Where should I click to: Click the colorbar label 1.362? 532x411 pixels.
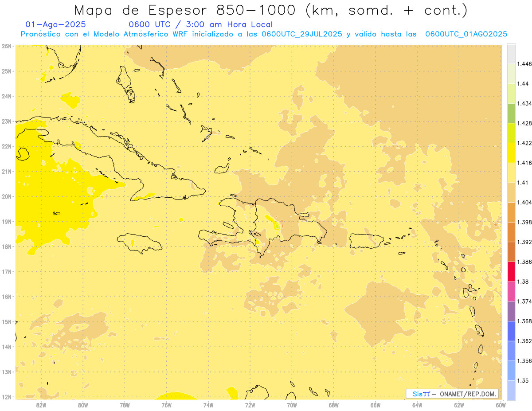[524, 341]
